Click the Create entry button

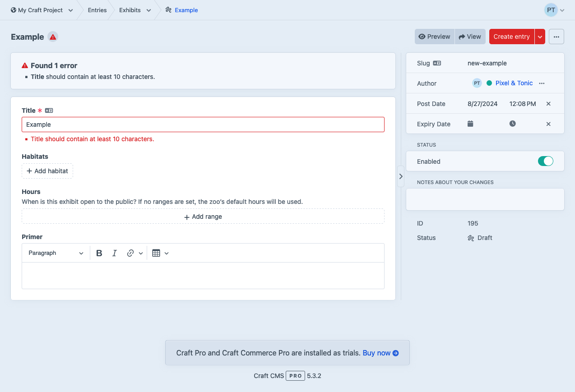512,37
